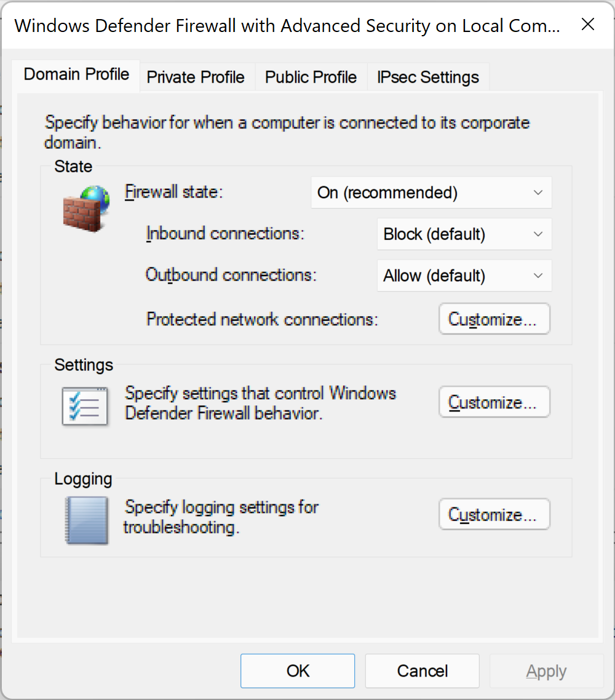Expand the Outbound connections dropdown
This screenshot has width=615, height=700.
click(x=464, y=276)
